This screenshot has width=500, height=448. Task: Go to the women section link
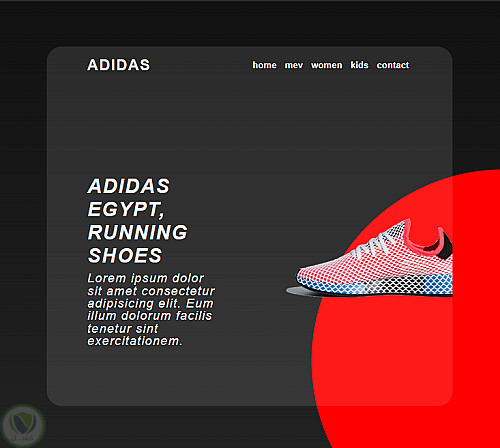coord(327,65)
